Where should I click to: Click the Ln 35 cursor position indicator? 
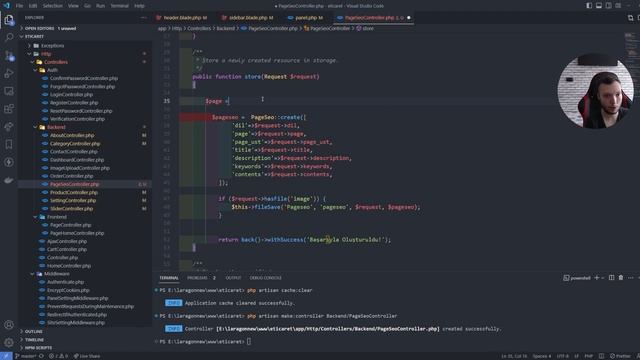514,356
